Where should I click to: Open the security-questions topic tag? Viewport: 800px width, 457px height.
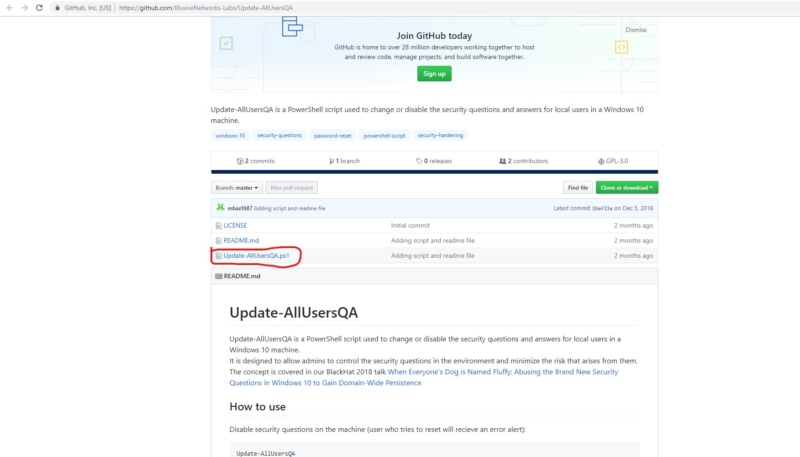pyautogui.click(x=279, y=135)
